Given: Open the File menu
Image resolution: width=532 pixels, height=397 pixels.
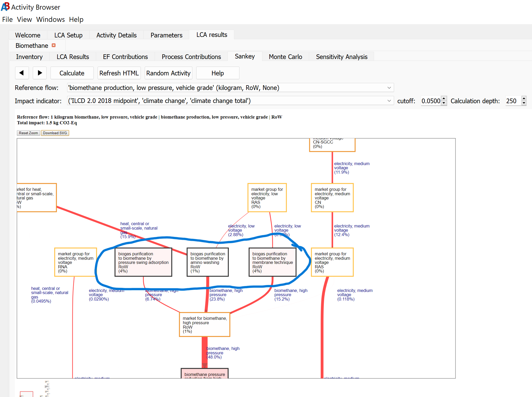Looking at the screenshot, I should tap(7, 19).
